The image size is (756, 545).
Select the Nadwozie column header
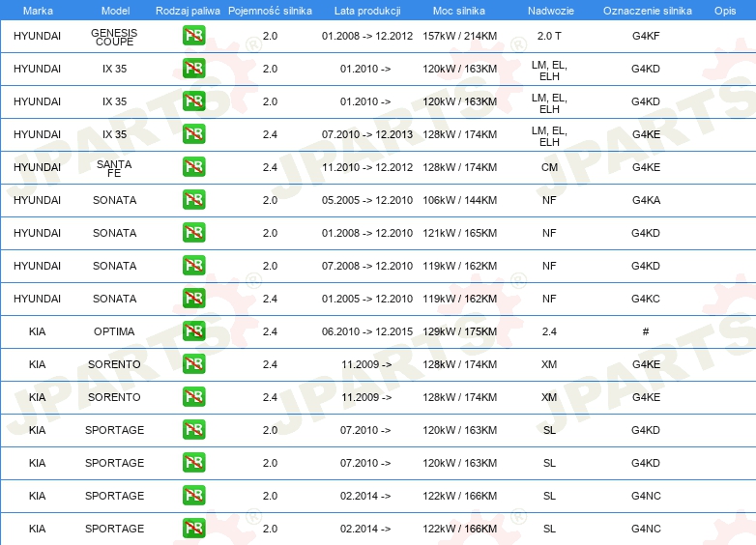[549, 10]
